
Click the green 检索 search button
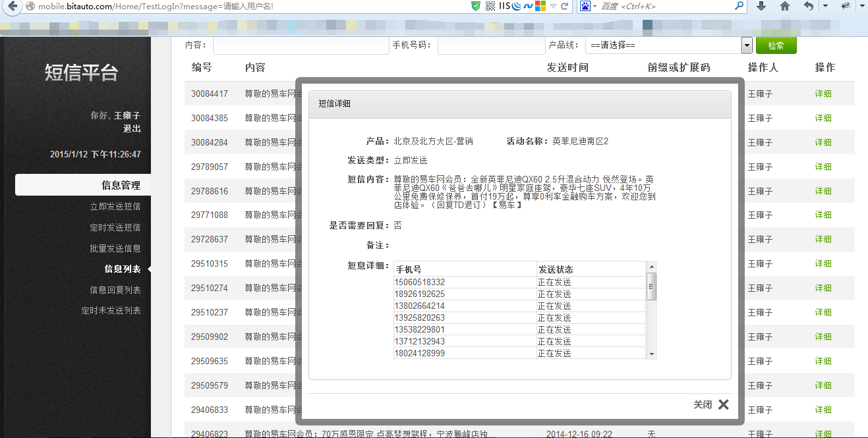point(776,45)
